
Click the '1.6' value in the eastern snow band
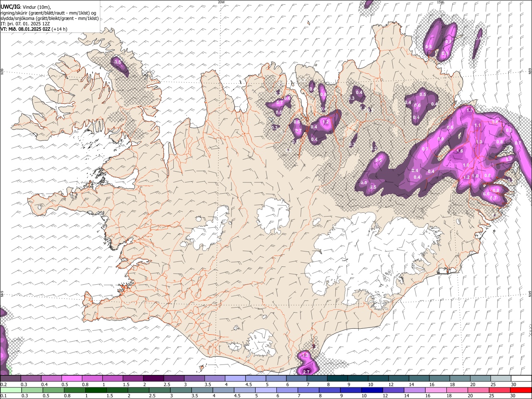click(x=460, y=151)
